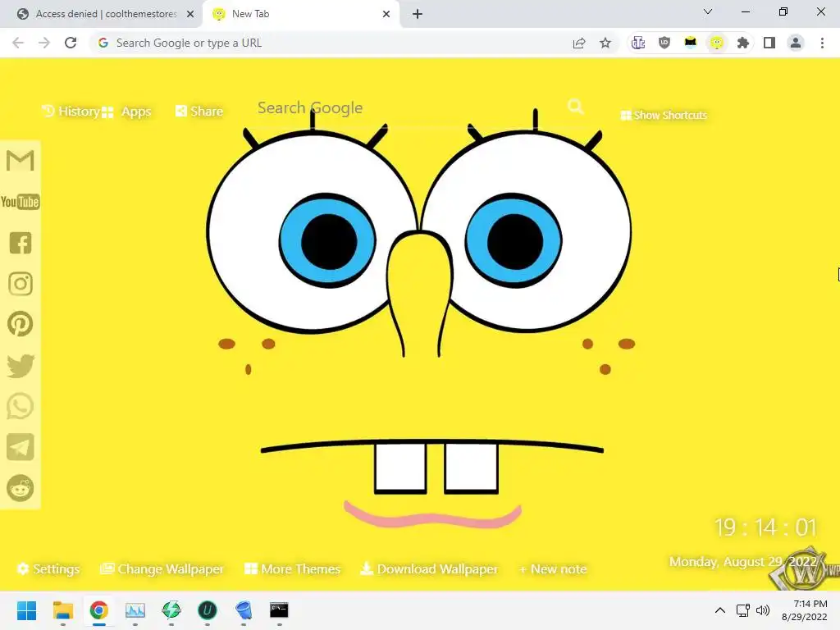
Task: Open More Themes
Action: [x=293, y=569]
